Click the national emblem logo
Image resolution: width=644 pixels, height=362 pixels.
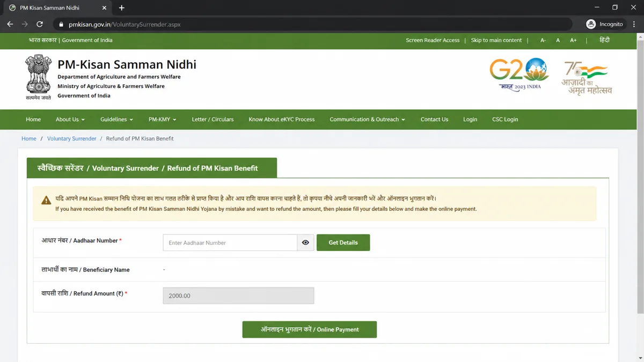pos(38,77)
